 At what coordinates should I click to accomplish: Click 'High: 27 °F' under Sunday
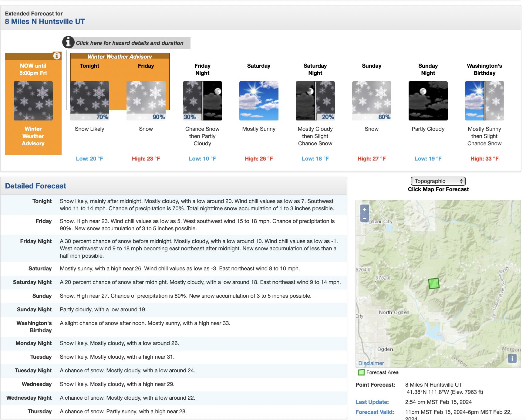(x=372, y=159)
